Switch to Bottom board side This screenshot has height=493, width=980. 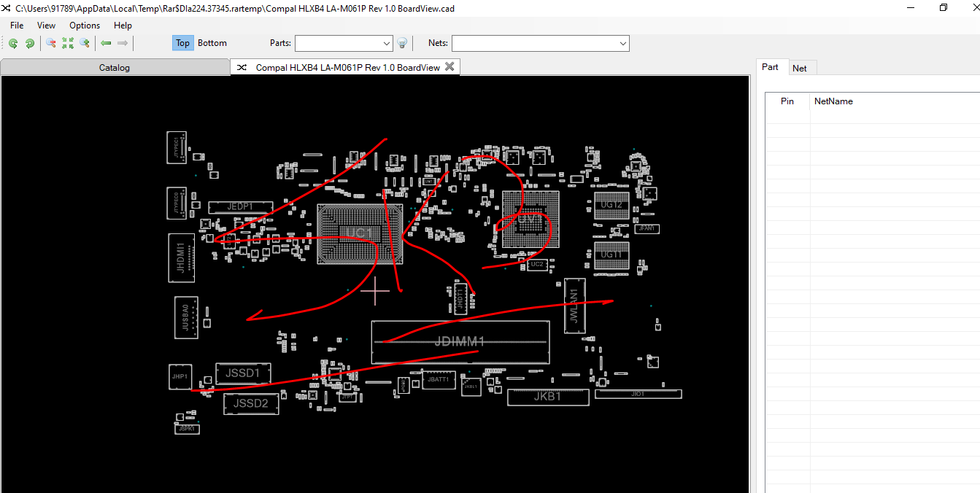[212, 43]
